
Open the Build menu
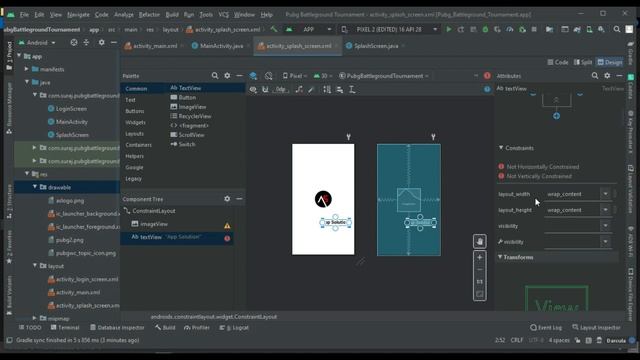coord(172,15)
